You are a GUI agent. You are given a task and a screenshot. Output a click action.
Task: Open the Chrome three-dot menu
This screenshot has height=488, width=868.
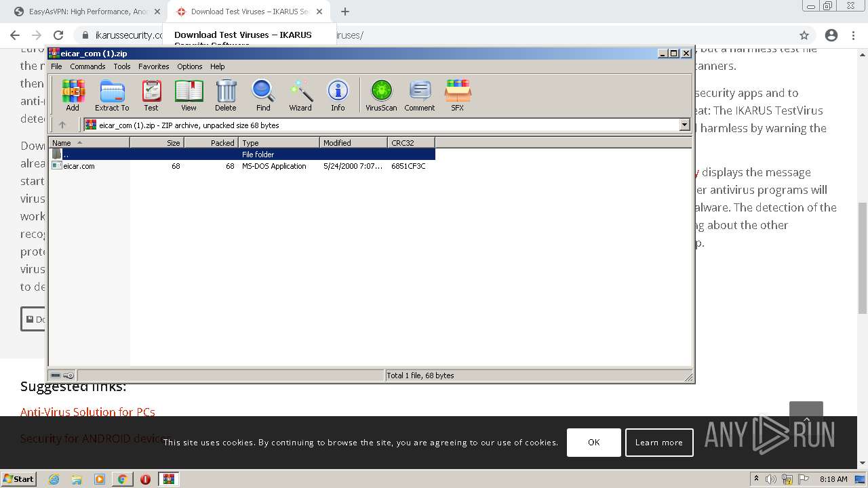(853, 35)
